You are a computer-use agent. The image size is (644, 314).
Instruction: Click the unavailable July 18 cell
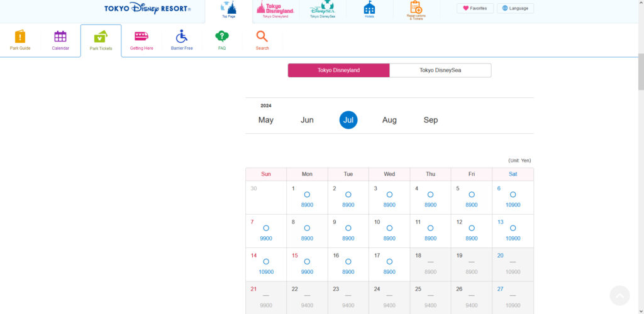tap(430, 264)
